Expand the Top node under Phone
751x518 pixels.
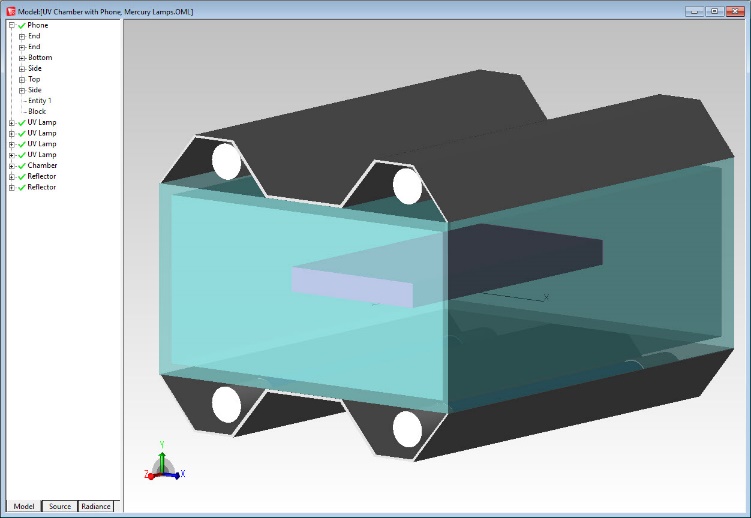[21, 79]
